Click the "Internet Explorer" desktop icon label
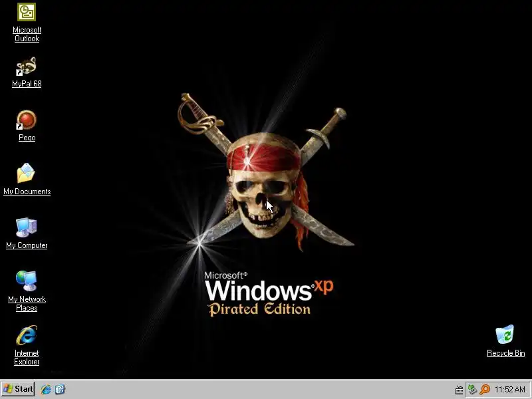 (x=27, y=358)
